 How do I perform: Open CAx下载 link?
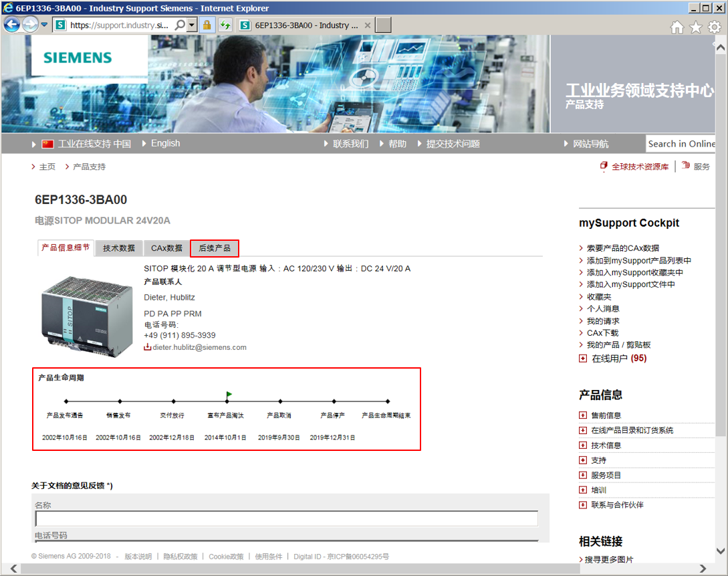[x=602, y=333]
